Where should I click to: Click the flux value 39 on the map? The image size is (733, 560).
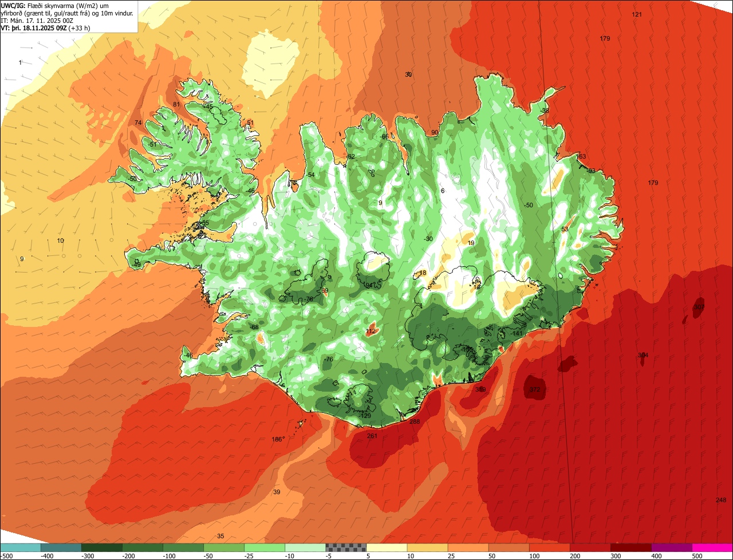[277, 492]
